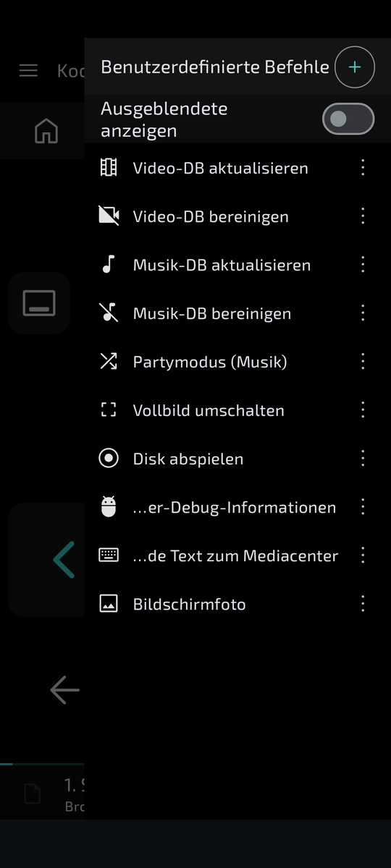Tap the Partymodus shuffle icon
The image size is (391, 868).
(109, 362)
